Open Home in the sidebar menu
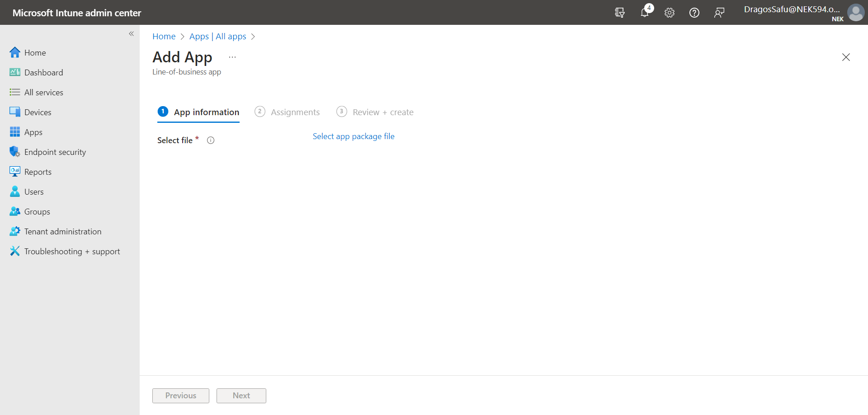Image resolution: width=868 pixels, height=415 pixels. (x=35, y=53)
